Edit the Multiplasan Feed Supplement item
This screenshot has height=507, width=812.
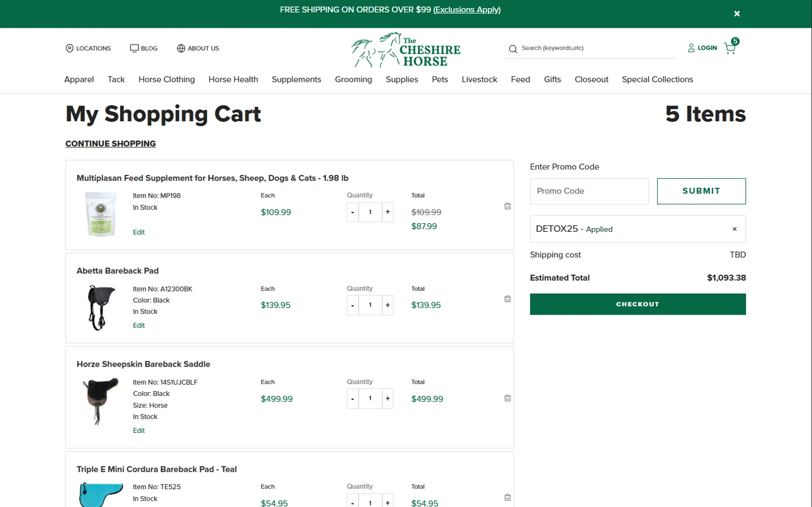[x=139, y=232]
